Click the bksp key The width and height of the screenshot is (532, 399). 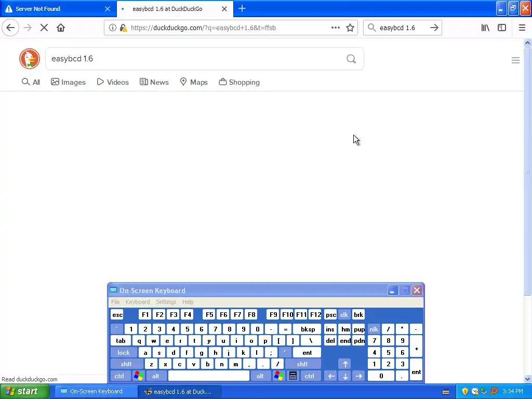point(308,329)
